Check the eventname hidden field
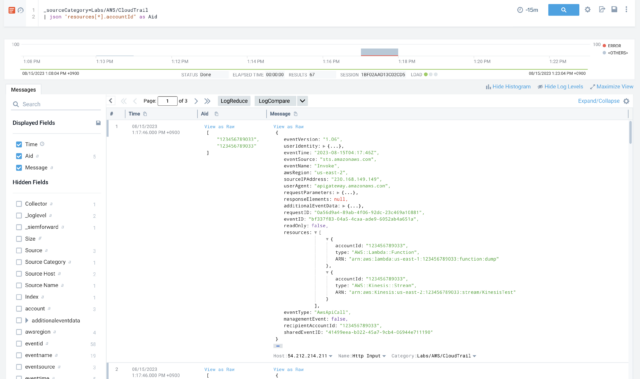This screenshot has height=379, width=640. [x=19, y=355]
